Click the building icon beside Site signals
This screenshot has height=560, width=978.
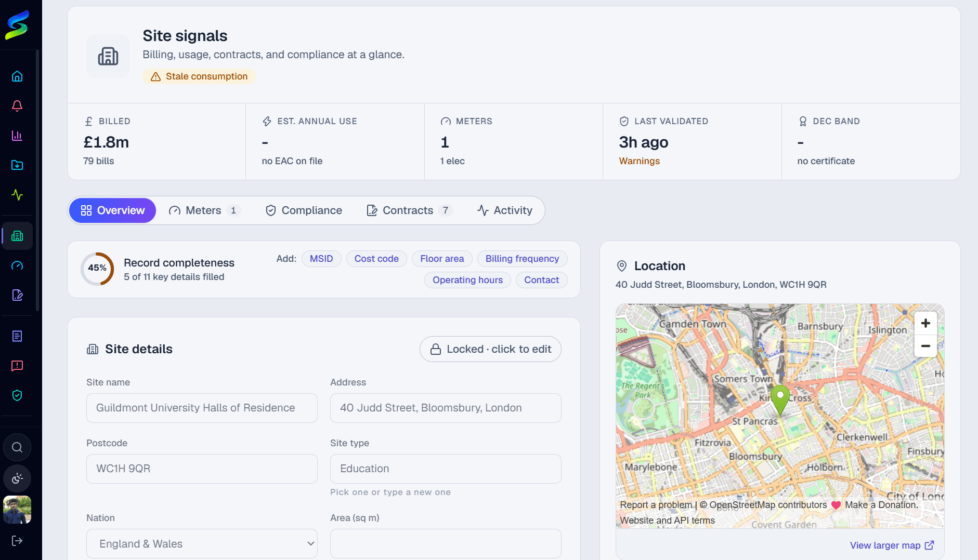tap(108, 56)
